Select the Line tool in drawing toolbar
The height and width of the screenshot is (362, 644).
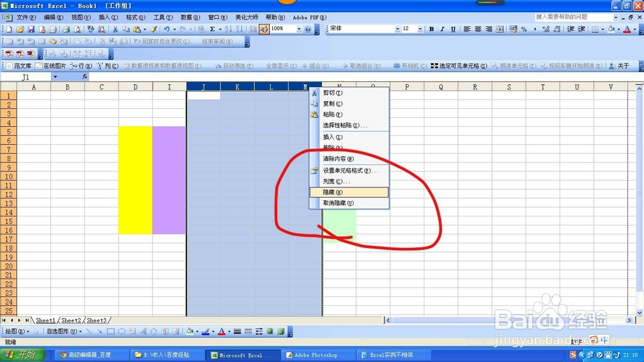click(x=89, y=331)
